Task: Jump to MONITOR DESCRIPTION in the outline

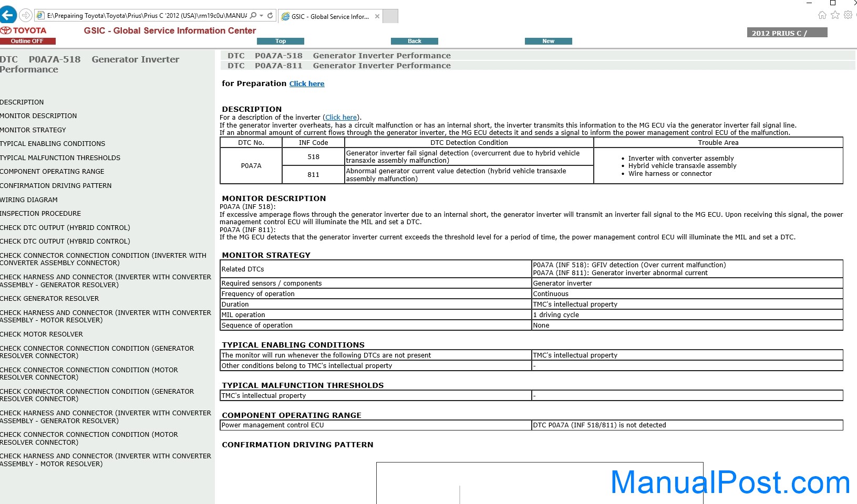Action: [x=38, y=116]
